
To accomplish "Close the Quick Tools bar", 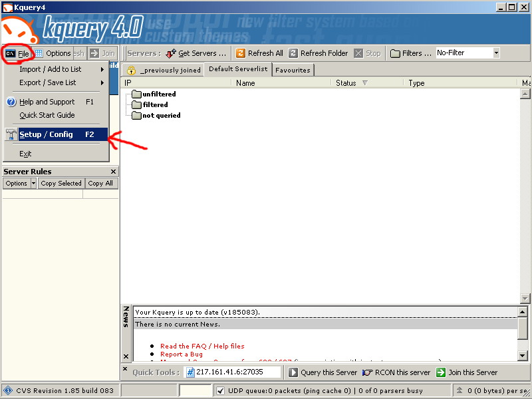I will click(x=125, y=369).
